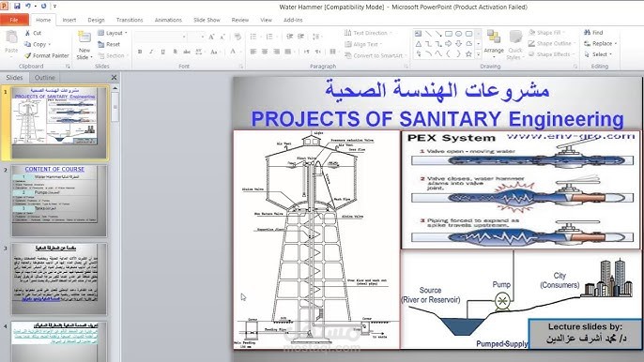
Task: Toggle Underline formatting
Action: click(x=163, y=52)
